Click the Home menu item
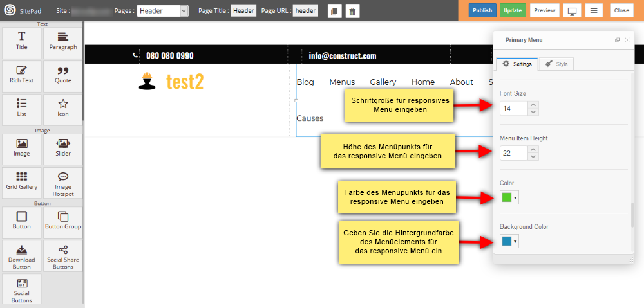This screenshot has width=644, height=308. (423, 82)
